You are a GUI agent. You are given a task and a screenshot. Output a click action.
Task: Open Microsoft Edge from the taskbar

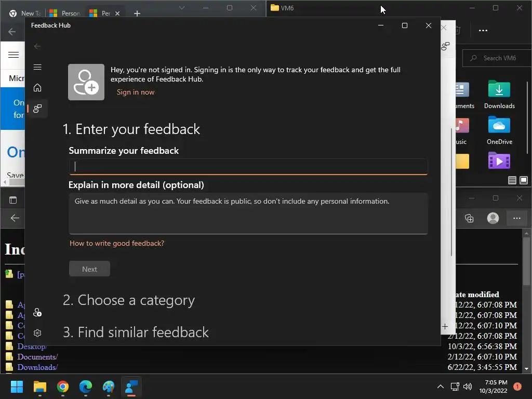point(86,387)
